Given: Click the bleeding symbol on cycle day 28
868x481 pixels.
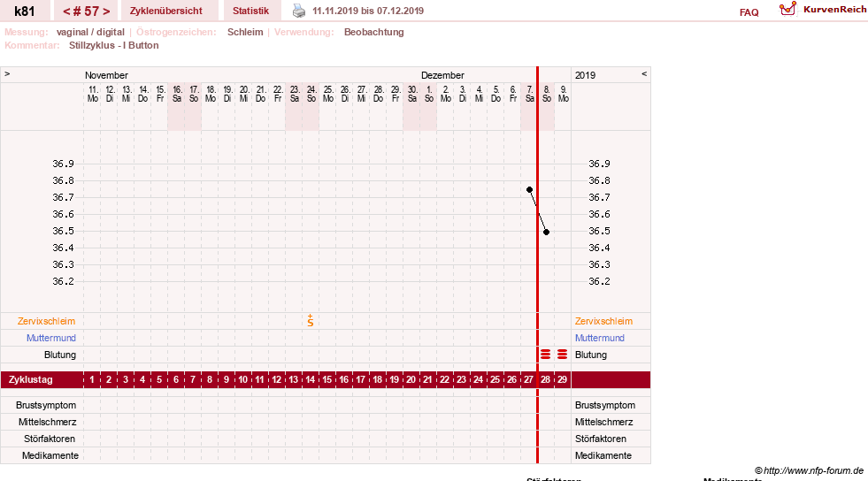Looking at the screenshot, I should point(546,355).
